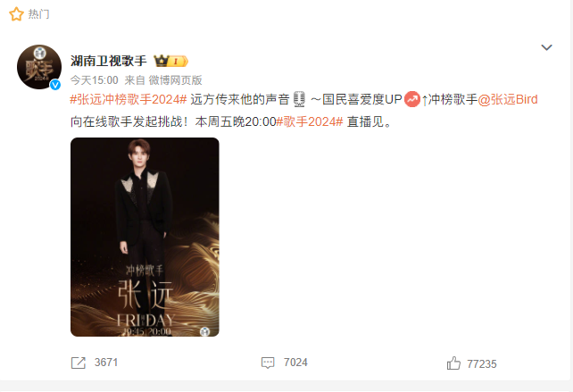Open the 张远 poster image thumbnail
The height and width of the screenshot is (392, 573).
pyautogui.click(x=145, y=237)
